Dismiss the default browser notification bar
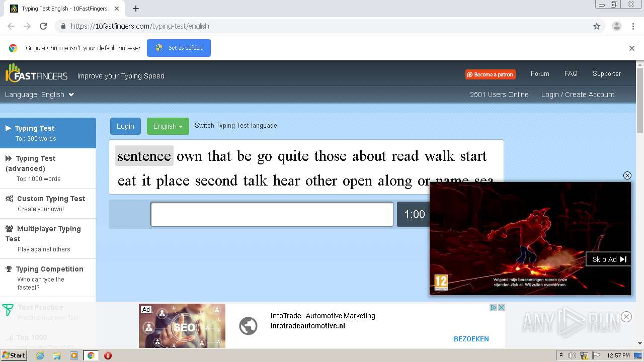 click(x=632, y=48)
